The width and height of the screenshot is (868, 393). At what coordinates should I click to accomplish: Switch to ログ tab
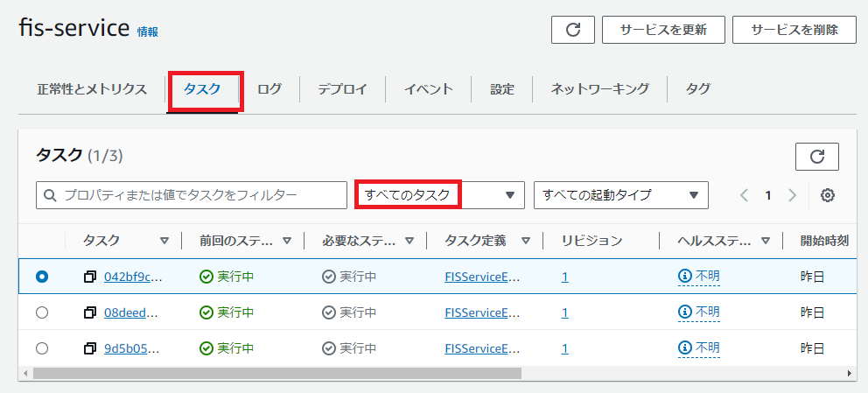[269, 89]
